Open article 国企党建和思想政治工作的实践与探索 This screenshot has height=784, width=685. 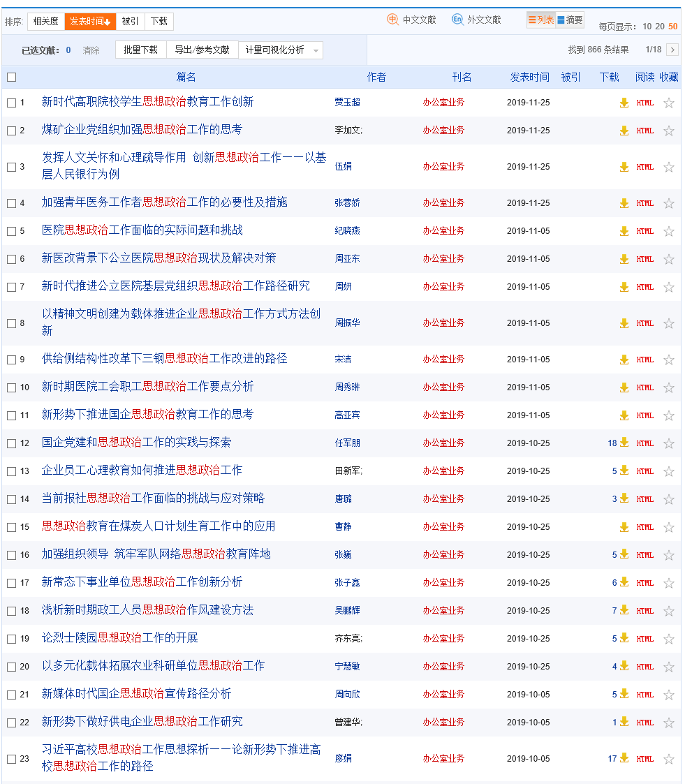pyautogui.click(x=136, y=443)
